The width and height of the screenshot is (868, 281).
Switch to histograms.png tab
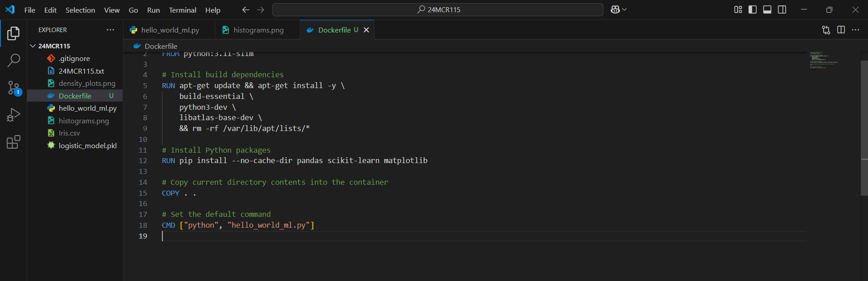click(x=258, y=30)
